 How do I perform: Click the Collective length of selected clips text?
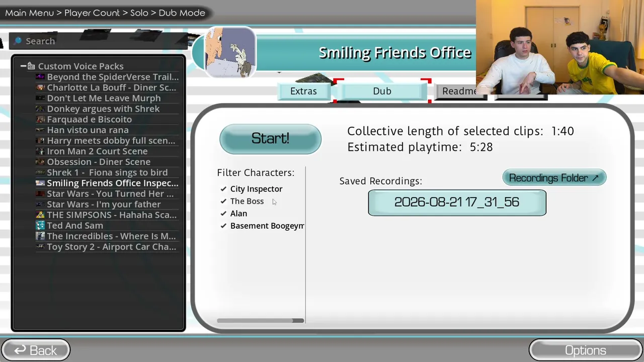[460, 131]
